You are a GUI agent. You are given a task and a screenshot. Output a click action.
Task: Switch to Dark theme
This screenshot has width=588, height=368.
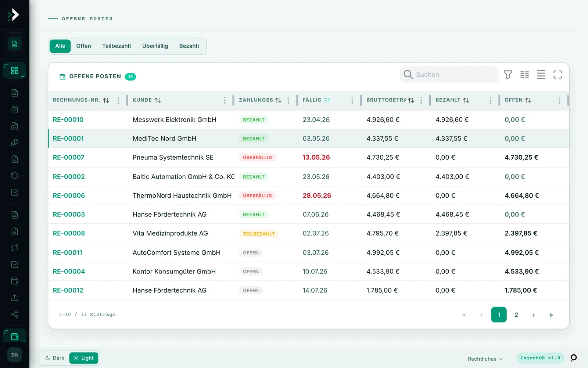coord(54,358)
